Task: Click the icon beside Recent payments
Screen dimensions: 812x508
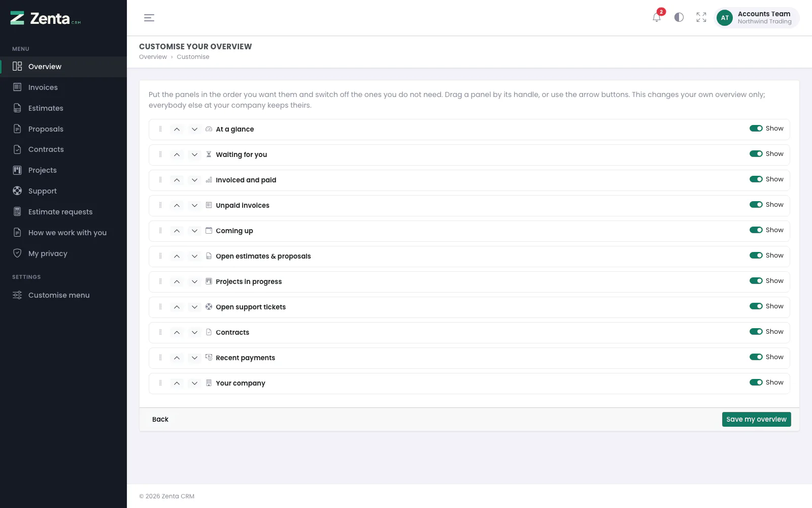Action: coord(209,358)
